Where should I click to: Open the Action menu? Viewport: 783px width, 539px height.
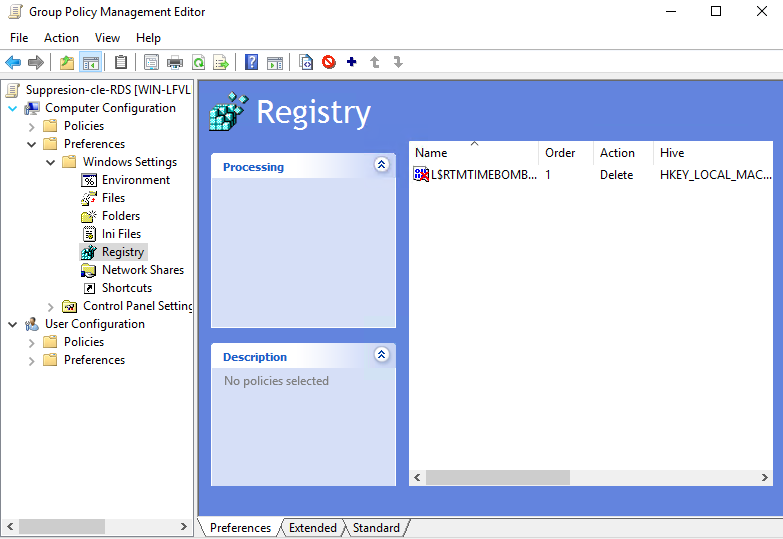61,38
